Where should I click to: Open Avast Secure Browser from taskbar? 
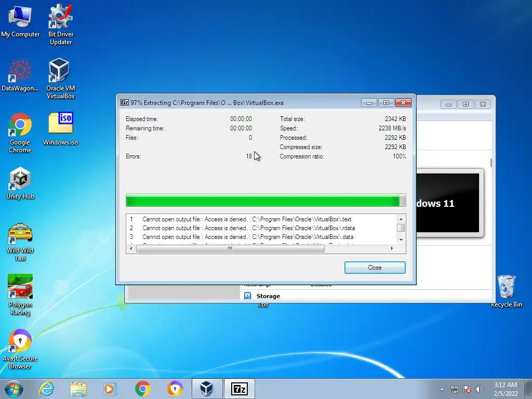coord(175,389)
